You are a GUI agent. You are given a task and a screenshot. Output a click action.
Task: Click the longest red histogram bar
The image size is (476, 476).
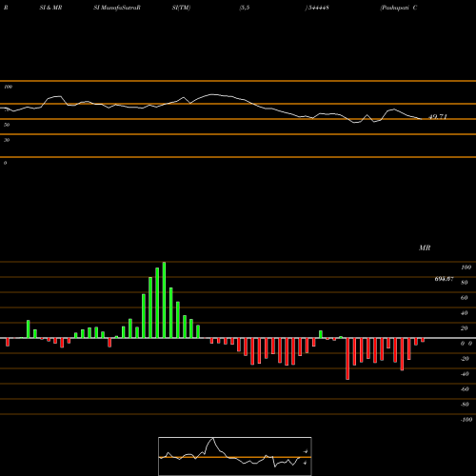point(347,359)
